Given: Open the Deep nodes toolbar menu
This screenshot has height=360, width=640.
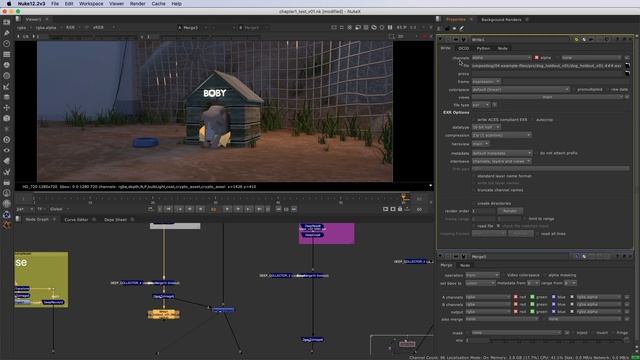Looking at the screenshot, I should click(7, 140).
